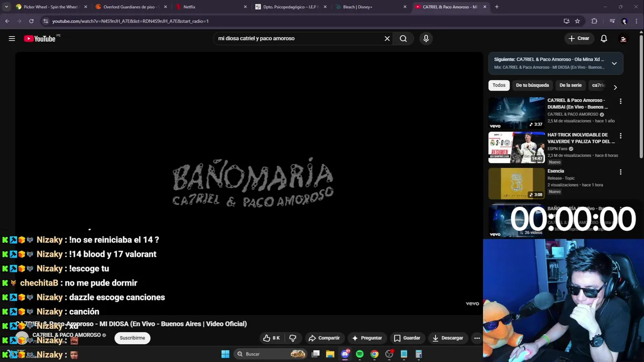644x362 pixels.
Task: Clear the search box with the X
Action: pyautogui.click(x=387, y=38)
